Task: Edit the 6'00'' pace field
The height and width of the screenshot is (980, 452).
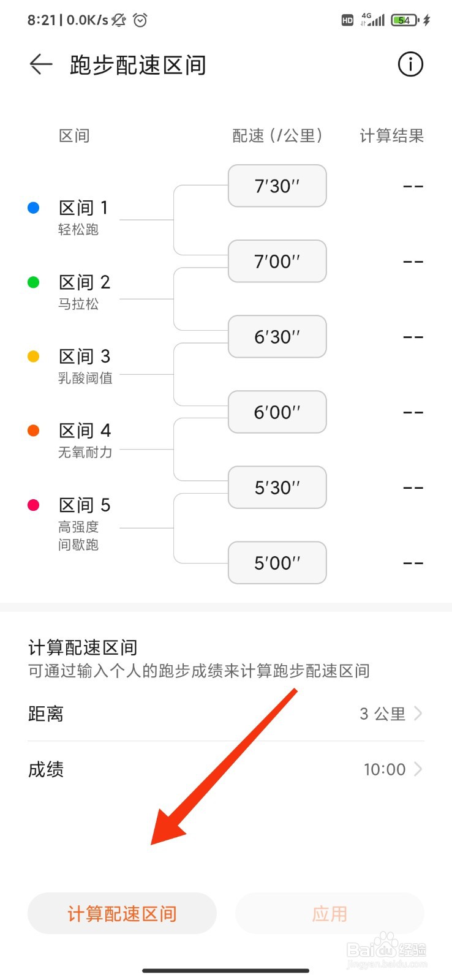Action: coord(277,412)
